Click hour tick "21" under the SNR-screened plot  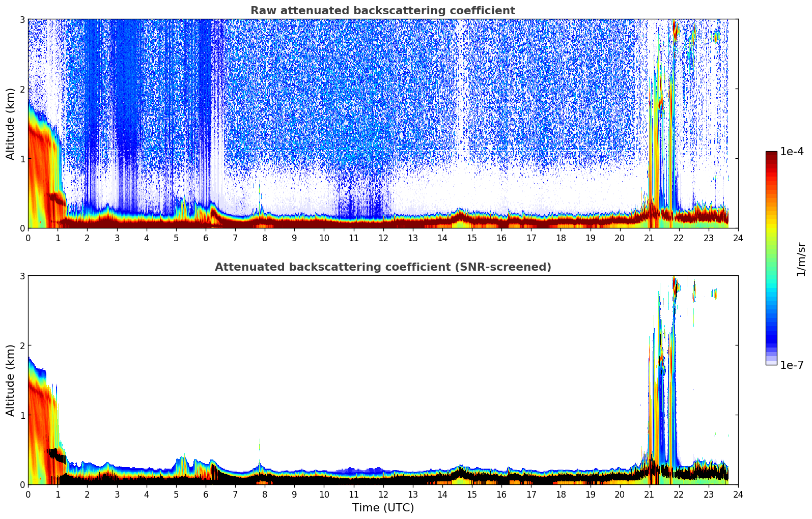(x=649, y=495)
